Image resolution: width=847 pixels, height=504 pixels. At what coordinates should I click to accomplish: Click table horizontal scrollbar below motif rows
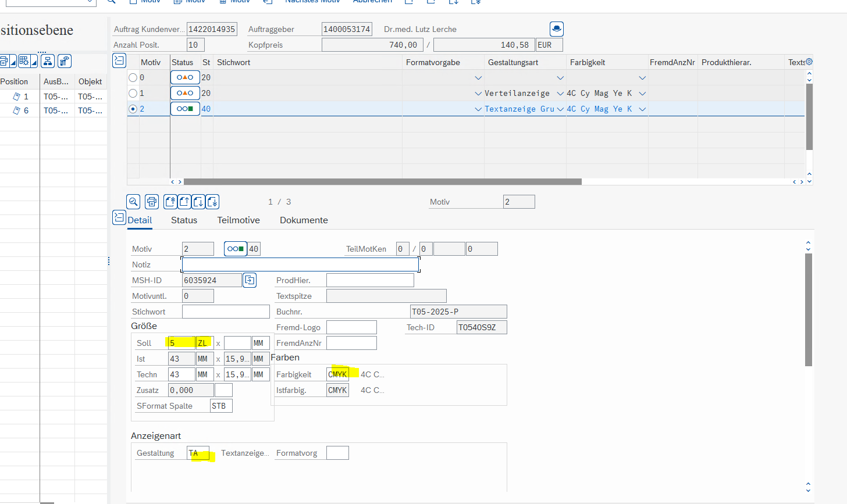[x=383, y=182]
